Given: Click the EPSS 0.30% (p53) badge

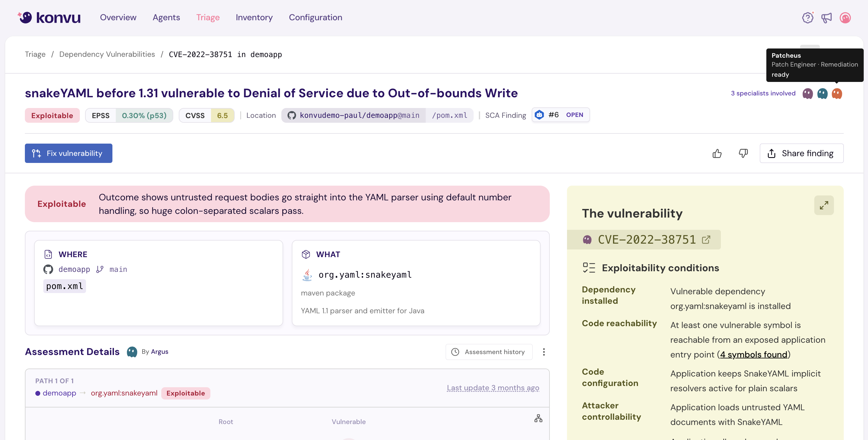Looking at the screenshot, I should point(129,115).
